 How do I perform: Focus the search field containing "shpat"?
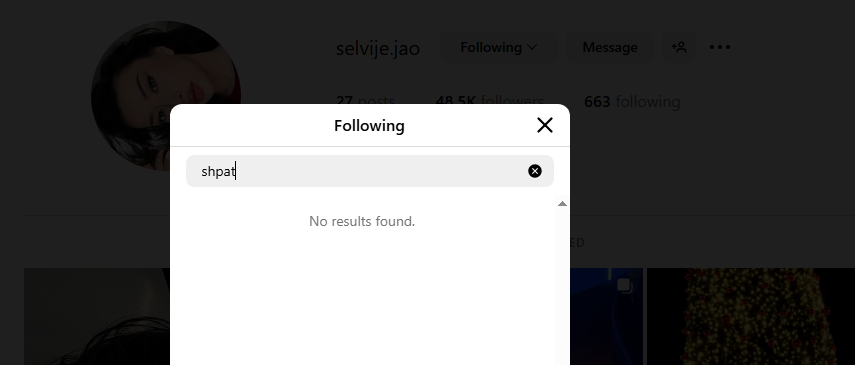tap(370, 171)
